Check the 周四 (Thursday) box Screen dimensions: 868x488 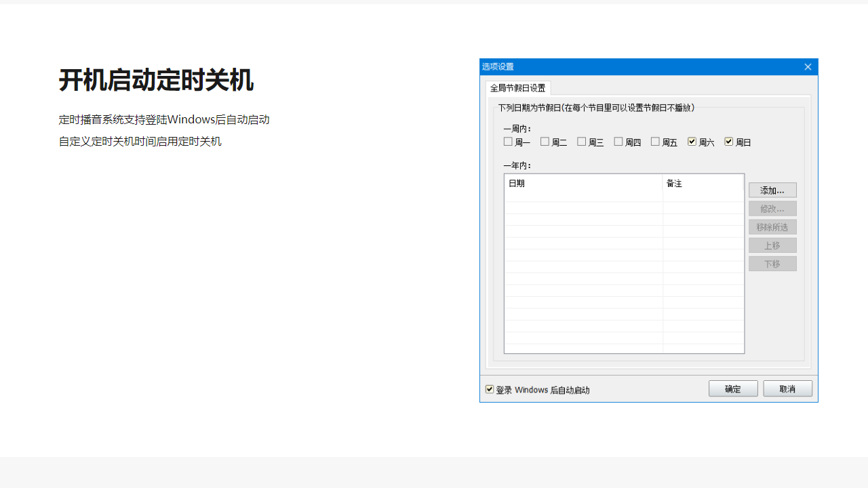[x=618, y=141]
